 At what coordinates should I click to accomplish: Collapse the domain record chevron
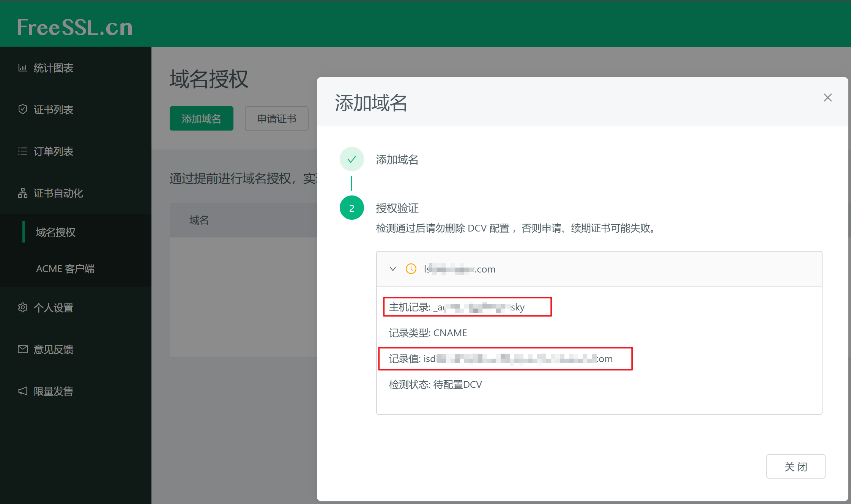(x=392, y=269)
